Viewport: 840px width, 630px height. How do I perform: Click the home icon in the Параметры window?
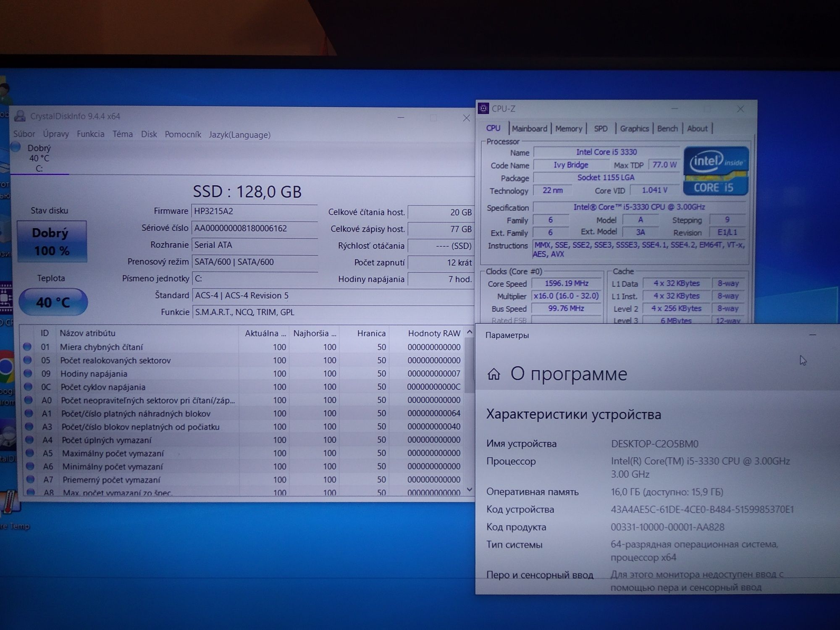point(493,374)
